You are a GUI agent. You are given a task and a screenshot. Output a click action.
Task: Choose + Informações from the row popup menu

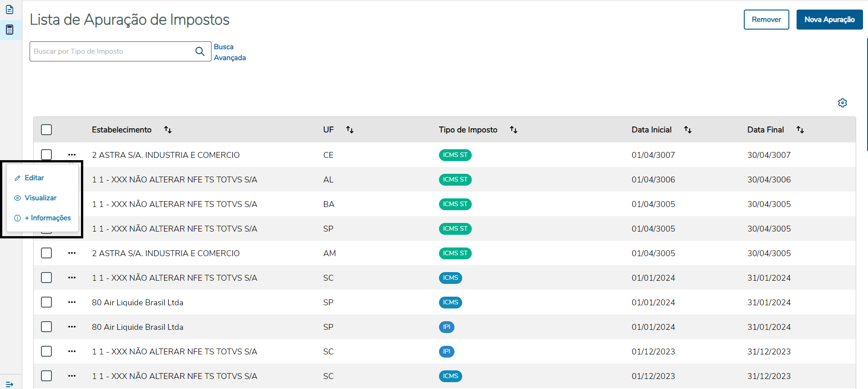[x=42, y=218]
